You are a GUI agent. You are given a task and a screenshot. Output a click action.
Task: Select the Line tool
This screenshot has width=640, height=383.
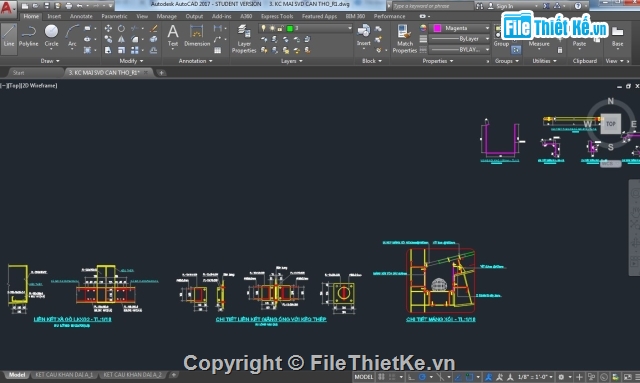(x=9, y=36)
